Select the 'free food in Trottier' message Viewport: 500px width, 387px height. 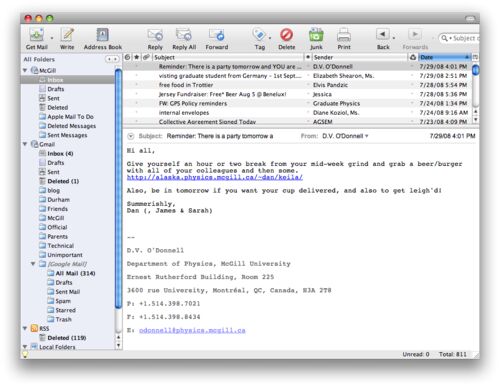pyautogui.click(x=298, y=85)
